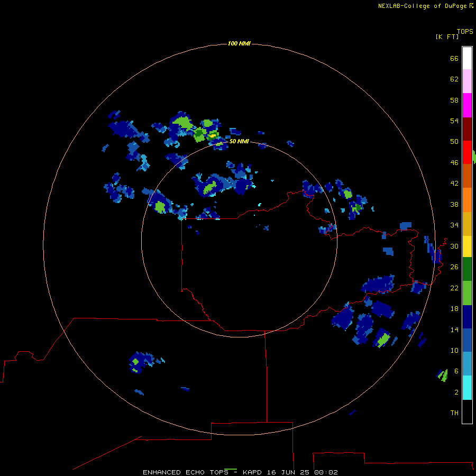This screenshot has height=476, width=476.
Task: Select the black TH threshold swatch
Action: [x=467, y=411]
